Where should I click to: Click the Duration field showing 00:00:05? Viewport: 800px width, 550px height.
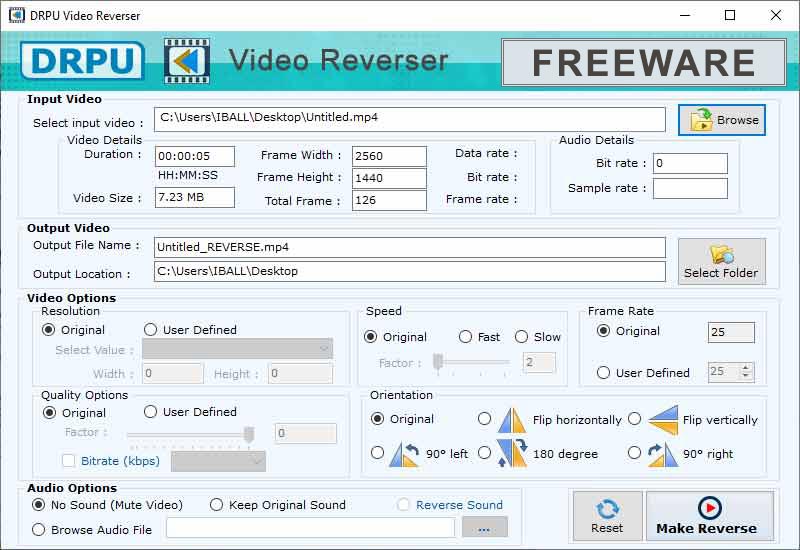195,157
